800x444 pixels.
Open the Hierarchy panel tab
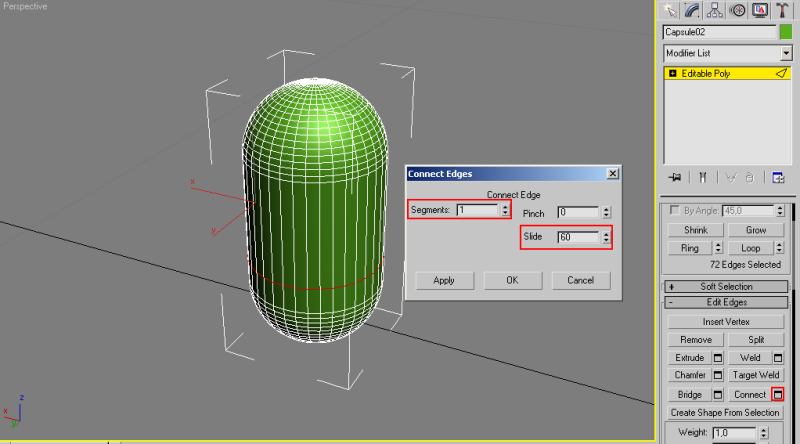tap(714, 10)
